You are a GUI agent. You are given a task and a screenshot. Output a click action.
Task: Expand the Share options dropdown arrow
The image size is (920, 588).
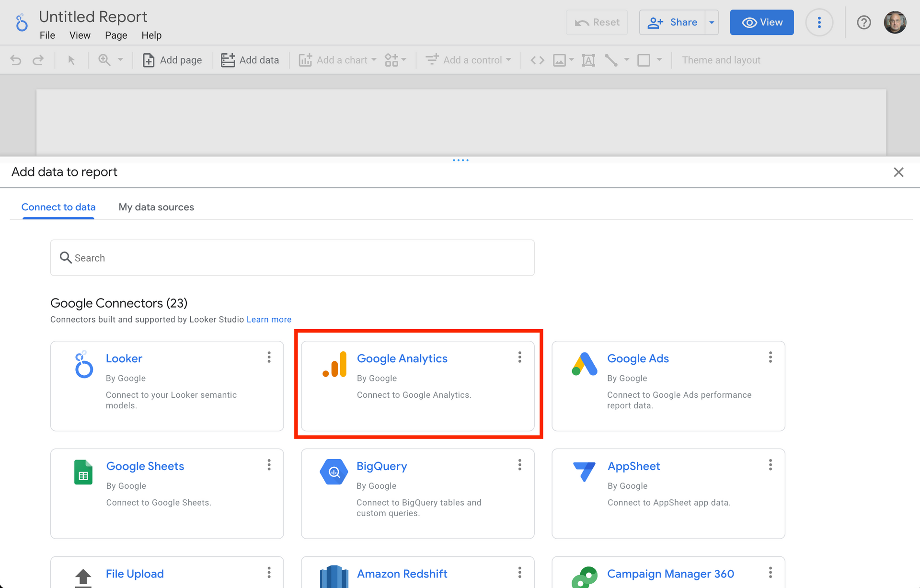(x=712, y=23)
